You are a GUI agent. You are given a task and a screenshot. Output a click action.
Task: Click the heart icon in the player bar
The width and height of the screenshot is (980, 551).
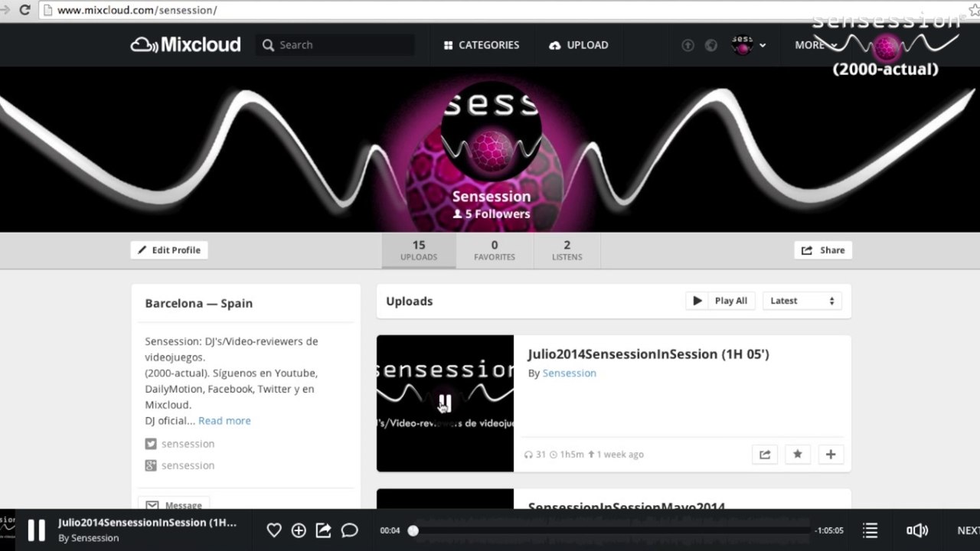tap(274, 530)
